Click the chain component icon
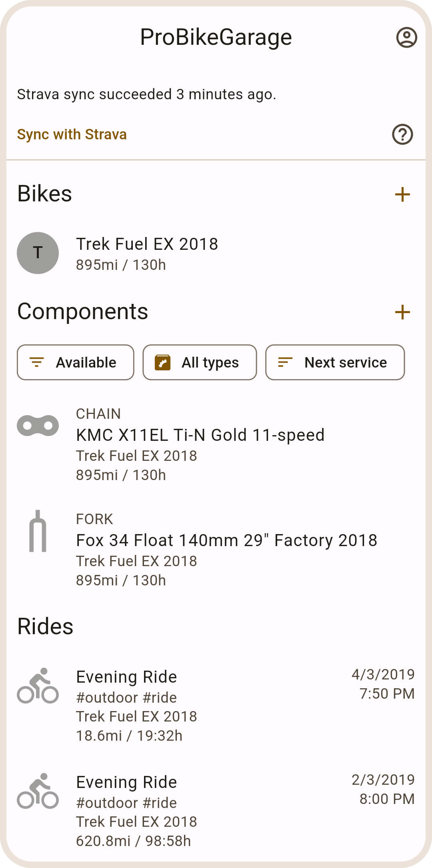Screen dimensions: 432x868 pyautogui.click(x=38, y=426)
